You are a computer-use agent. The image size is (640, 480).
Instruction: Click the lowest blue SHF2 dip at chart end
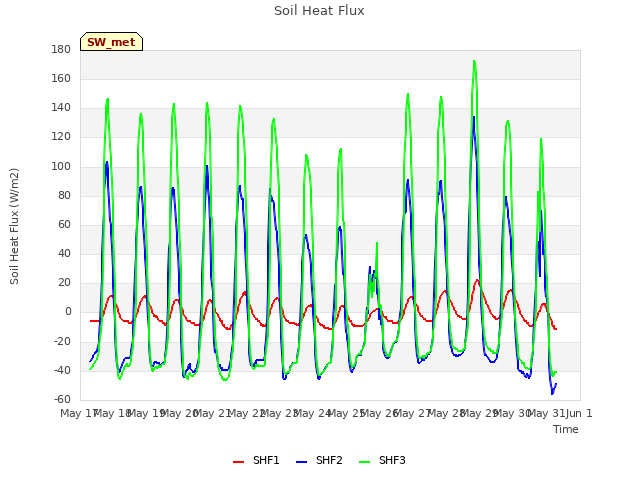552,393
